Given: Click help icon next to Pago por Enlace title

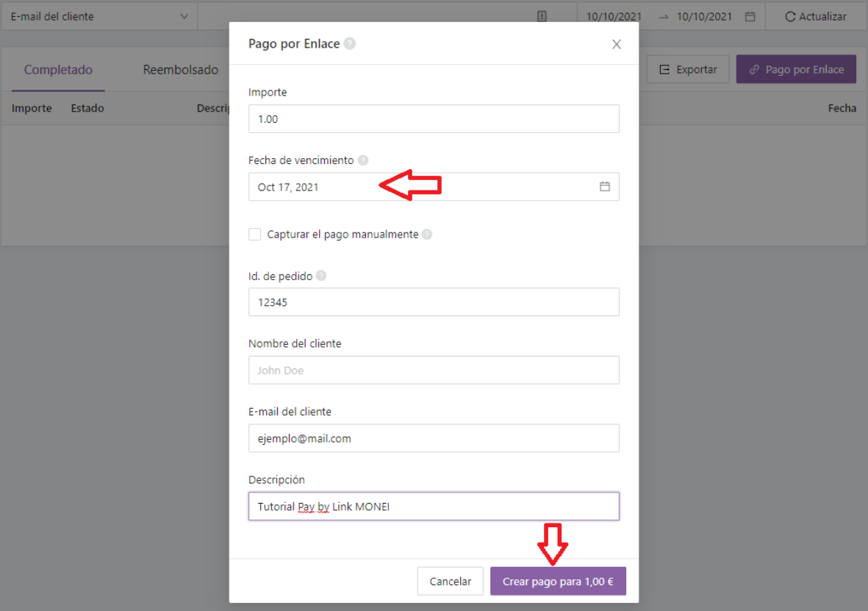Looking at the screenshot, I should point(349,44).
